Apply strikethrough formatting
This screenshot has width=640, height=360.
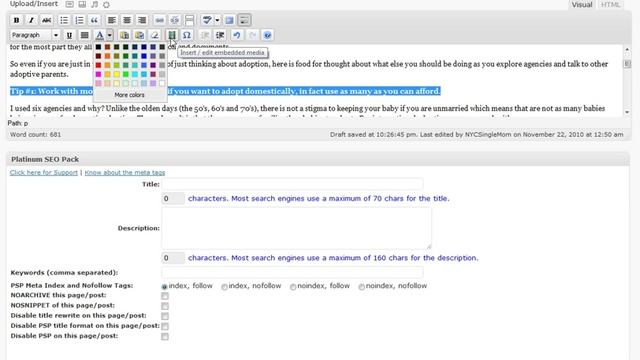pyautogui.click(x=47, y=20)
